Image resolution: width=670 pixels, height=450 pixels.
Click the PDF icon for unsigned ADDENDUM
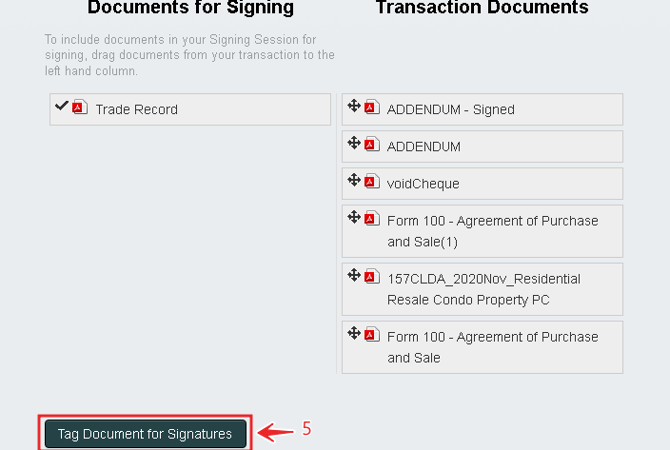tap(372, 145)
